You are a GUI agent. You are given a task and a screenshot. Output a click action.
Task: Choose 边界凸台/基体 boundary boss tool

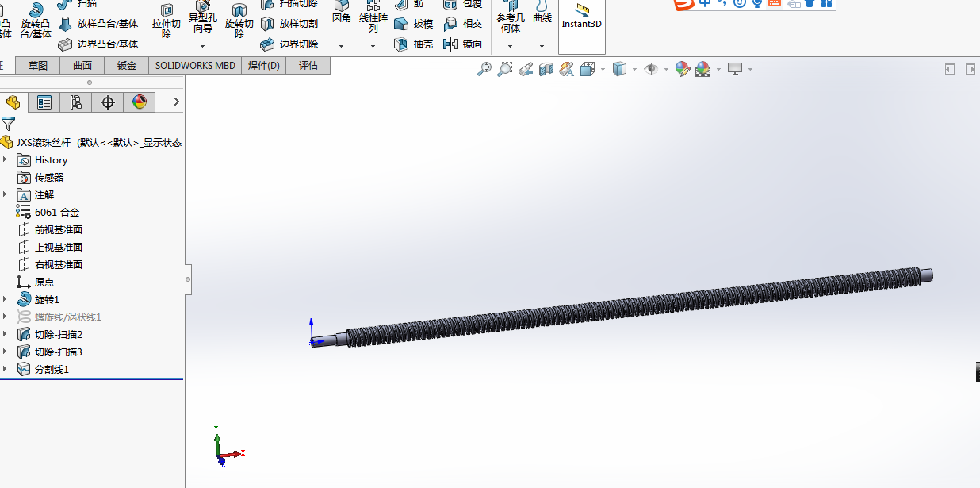(x=98, y=44)
